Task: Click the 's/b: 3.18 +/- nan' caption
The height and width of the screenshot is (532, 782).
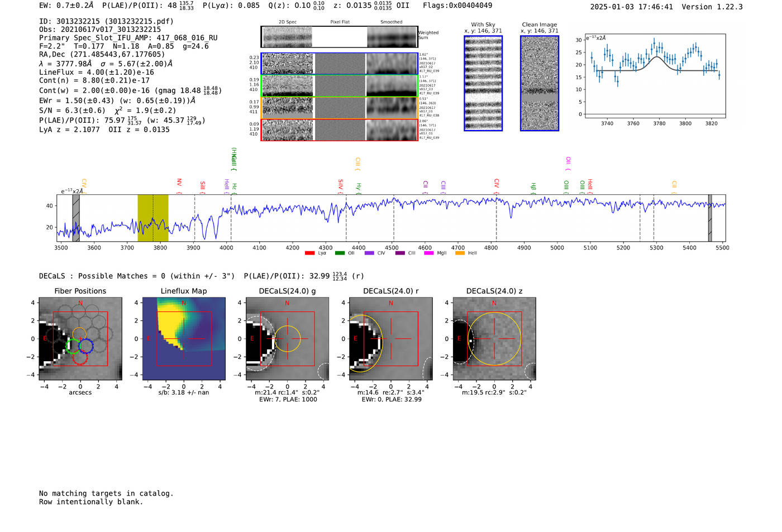Action: pyautogui.click(x=184, y=392)
